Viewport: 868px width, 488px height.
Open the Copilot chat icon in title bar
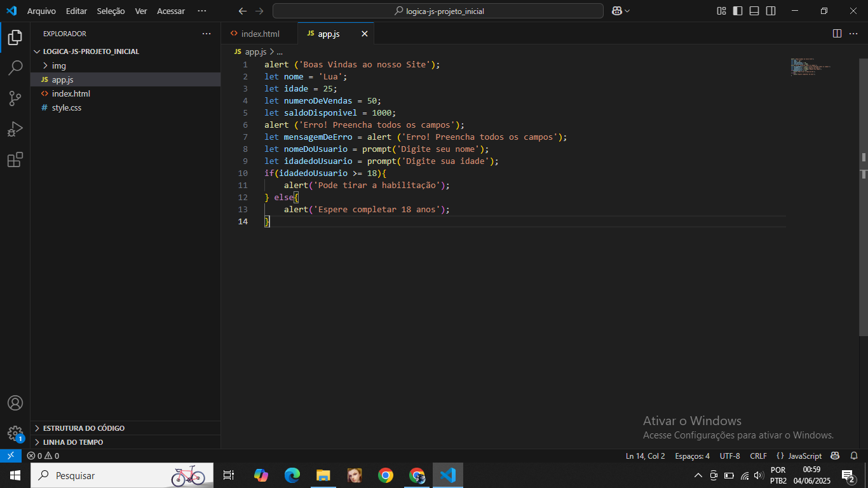point(616,11)
